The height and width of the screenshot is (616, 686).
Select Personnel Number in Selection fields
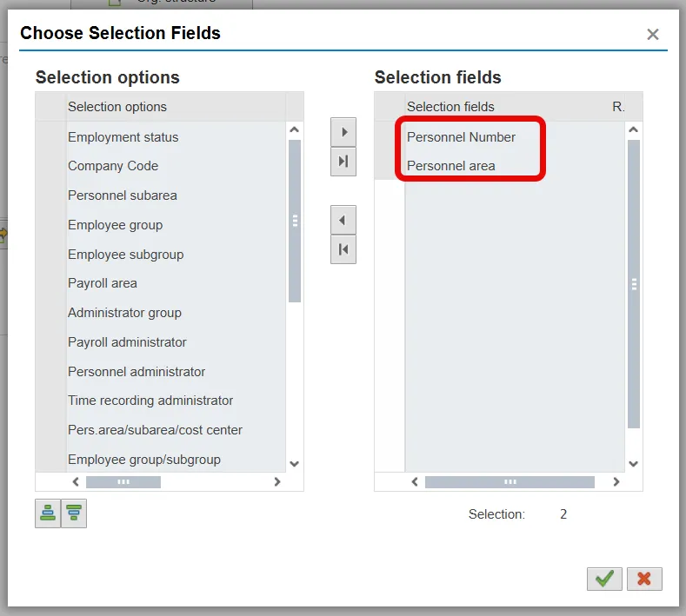461,137
